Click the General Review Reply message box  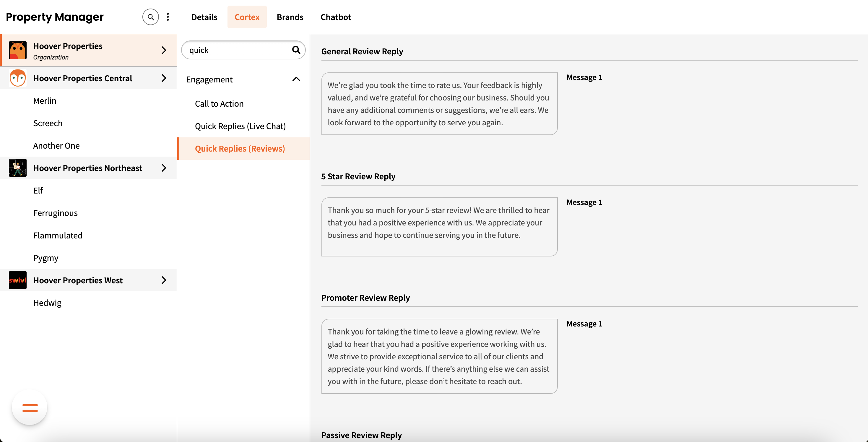click(439, 104)
